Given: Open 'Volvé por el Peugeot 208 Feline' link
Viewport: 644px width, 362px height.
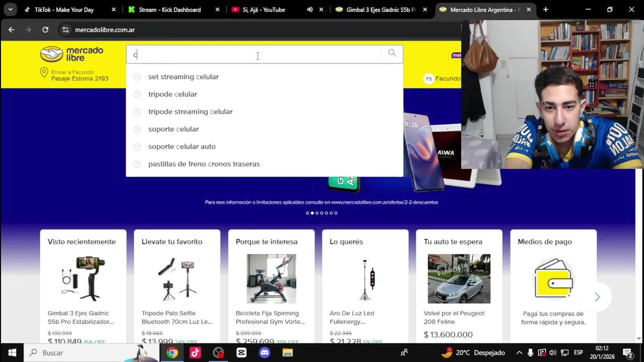Looking at the screenshot, I should pyautogui.click(x=454, y=317).
